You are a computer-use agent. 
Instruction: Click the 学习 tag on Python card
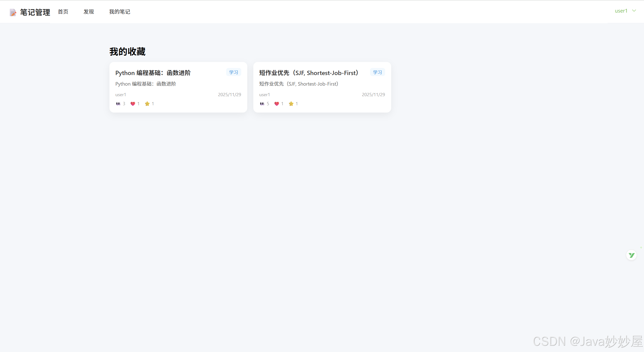click(233, 72)
